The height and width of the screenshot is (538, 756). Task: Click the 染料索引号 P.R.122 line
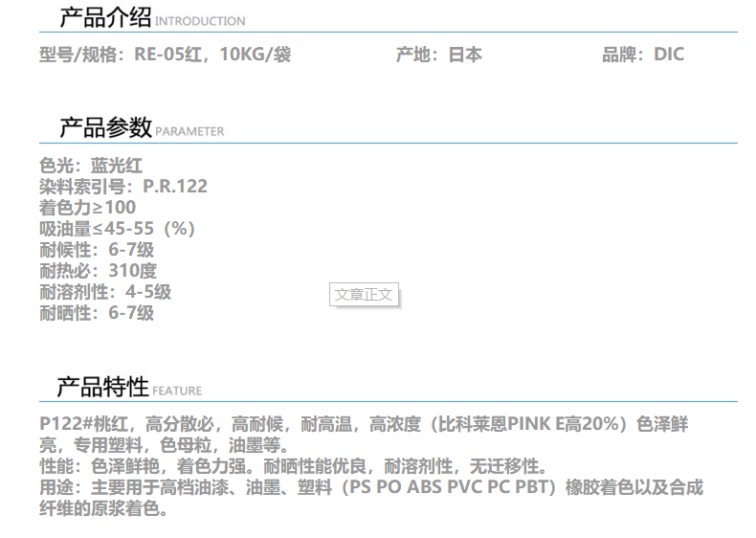point(122,187)
